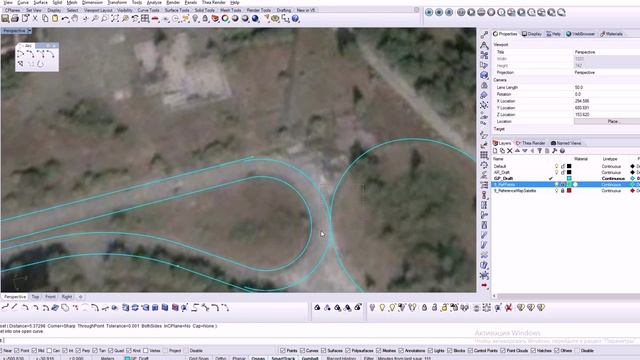Click the arc tool icon in floating Arc palette
Viewport: 640px width, 360px height.
pyautogui.click(x=21, y=54)
